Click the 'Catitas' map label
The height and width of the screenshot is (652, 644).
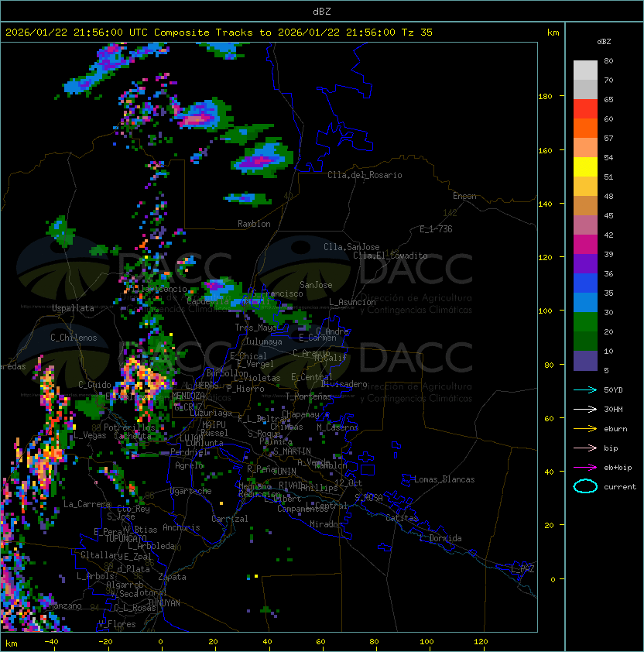tap(402, 518)
